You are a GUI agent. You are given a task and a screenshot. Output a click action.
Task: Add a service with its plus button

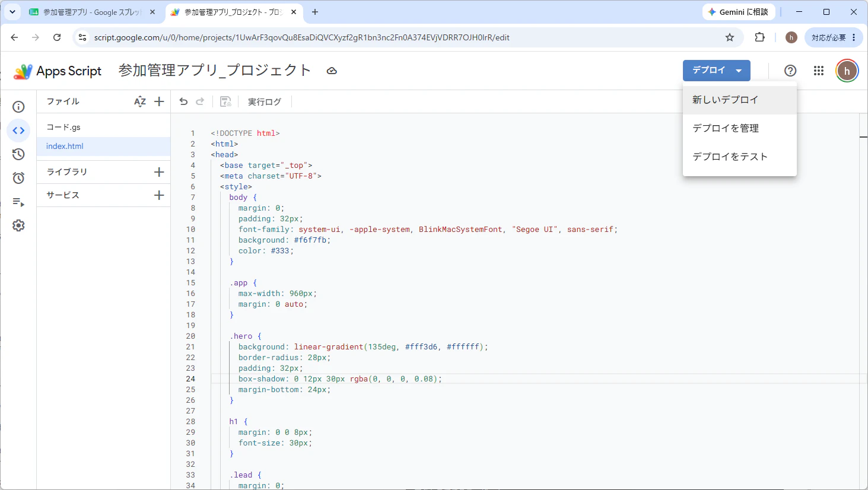coord(159,195)
